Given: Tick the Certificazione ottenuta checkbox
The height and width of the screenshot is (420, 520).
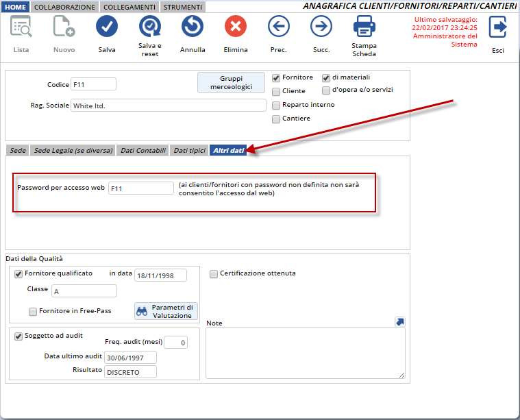Looking at the screenshot, I should pyautogui.click(x=214, y=273).
